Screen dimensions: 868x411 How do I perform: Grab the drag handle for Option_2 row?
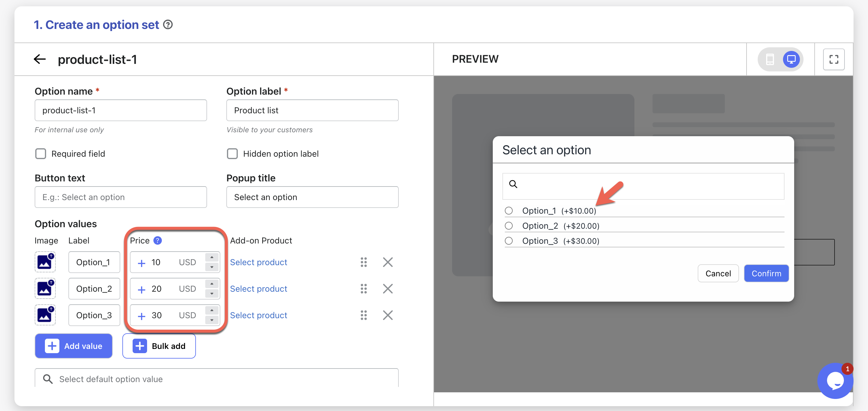[x=363, y=289]
